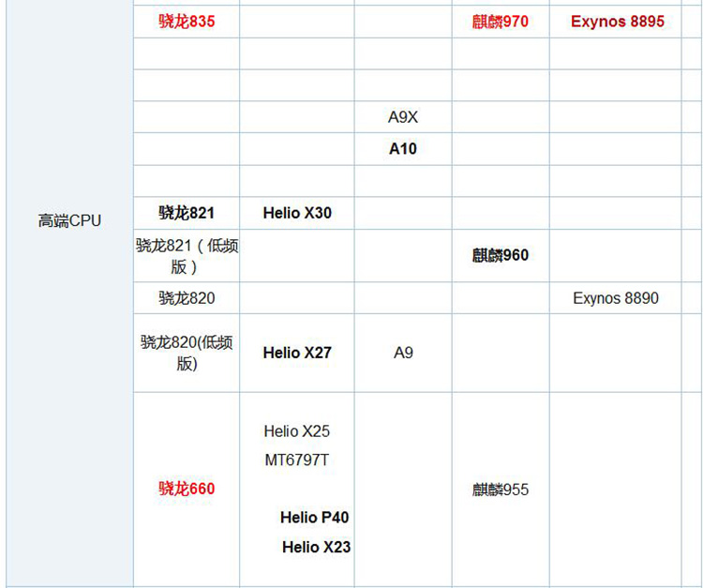Click the Exynos 8890 entry
This screenshot has width=703, height=588.
(x=616, y=298)
